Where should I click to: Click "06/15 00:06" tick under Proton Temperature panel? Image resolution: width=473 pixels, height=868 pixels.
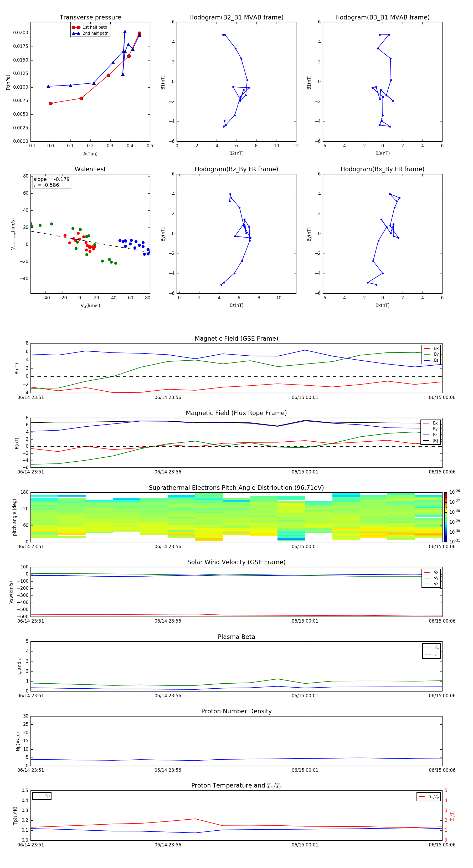tap(442, 845)
